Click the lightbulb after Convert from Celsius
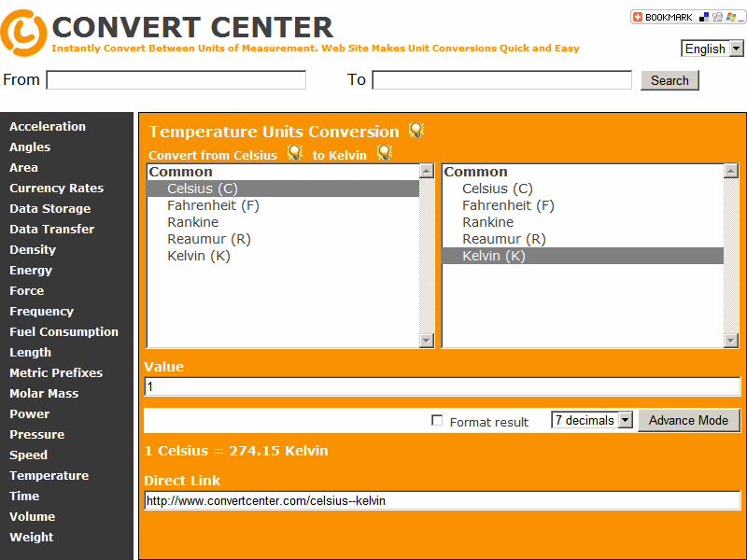The height and width of the screenshot is (560, 747). pyautogui.click(x=295, y=153)
